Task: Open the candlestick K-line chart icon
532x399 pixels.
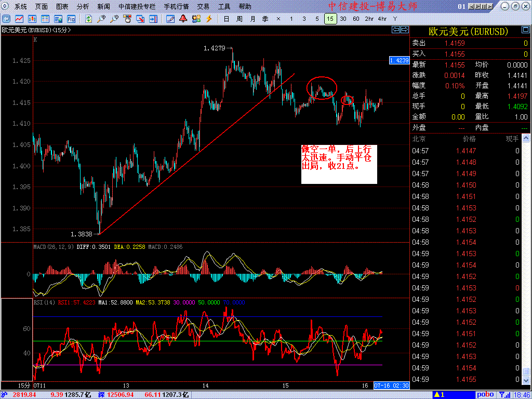Action: [32, 19]
